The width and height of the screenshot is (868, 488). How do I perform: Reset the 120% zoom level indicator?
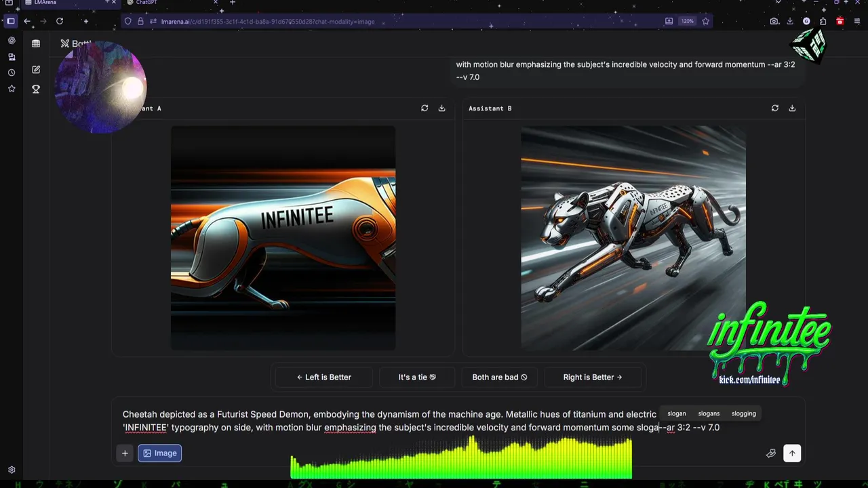click(688, 21)
